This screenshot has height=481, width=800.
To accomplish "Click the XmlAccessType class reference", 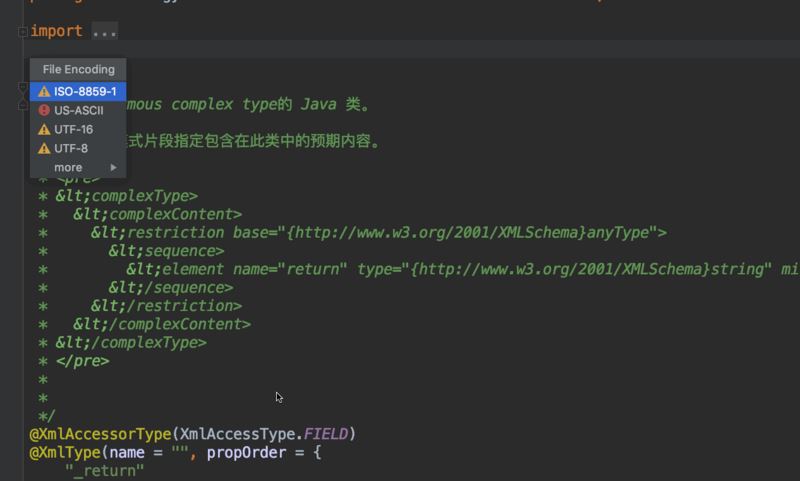I will pyautogui.click(x=237, y=434).
